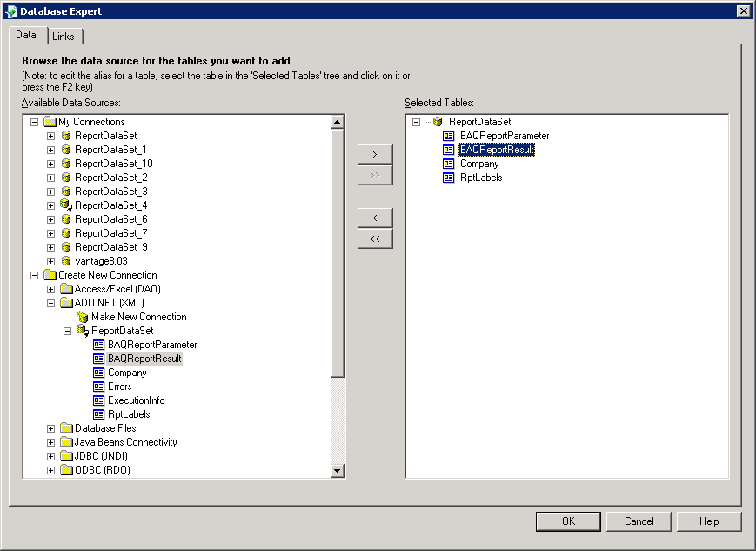The image size is (756, 551).
Task: Click the table icon for BAQReportResult in Available Data Sources
Action: point(99,359)
